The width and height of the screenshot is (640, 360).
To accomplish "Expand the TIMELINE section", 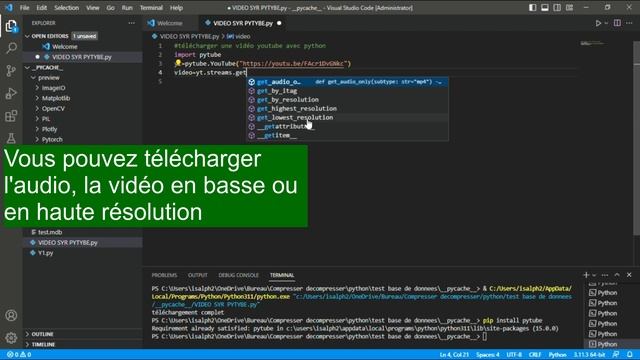I will [x=27, y=344].
